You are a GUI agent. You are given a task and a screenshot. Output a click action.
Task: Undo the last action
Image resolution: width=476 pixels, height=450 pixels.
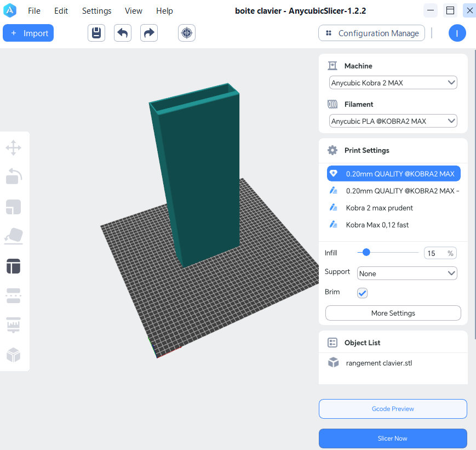click(123, 33)
